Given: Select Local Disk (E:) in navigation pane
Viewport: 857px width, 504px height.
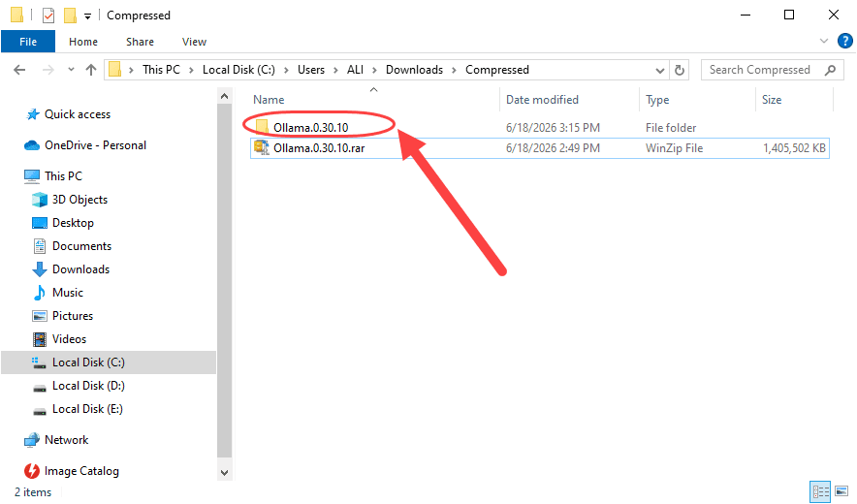Looking at the screenshot, I should [87, 409].
